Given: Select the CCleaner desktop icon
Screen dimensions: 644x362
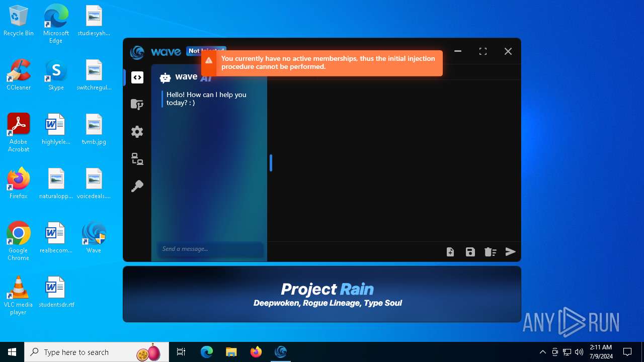Looking at the screenshot, I should coord(19,75).
